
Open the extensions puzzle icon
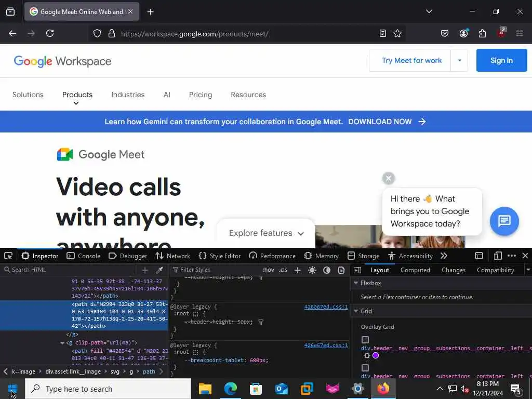tap(482, 33)
